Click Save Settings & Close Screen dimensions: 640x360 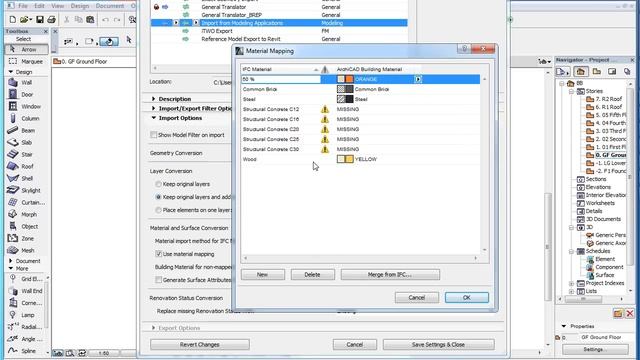[438, 344]
